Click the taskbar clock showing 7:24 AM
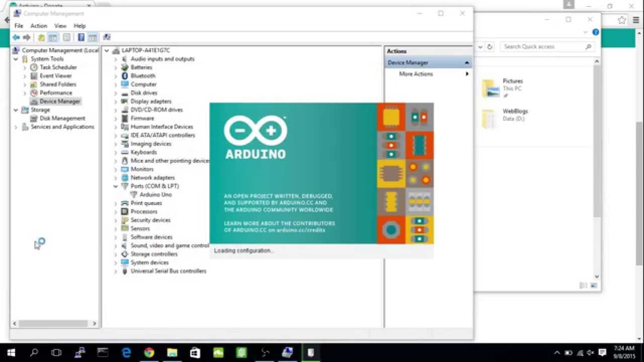Screen dimensions: 644x362 coord(624,353)
